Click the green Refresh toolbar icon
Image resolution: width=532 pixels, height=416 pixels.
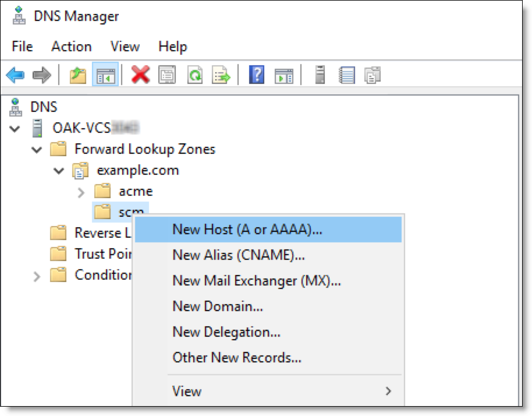195,75
